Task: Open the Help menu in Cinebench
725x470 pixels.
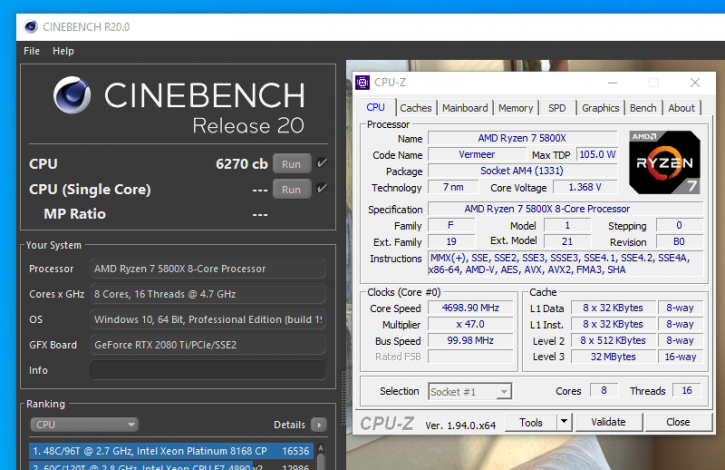Action: click(x=63, y=51)
